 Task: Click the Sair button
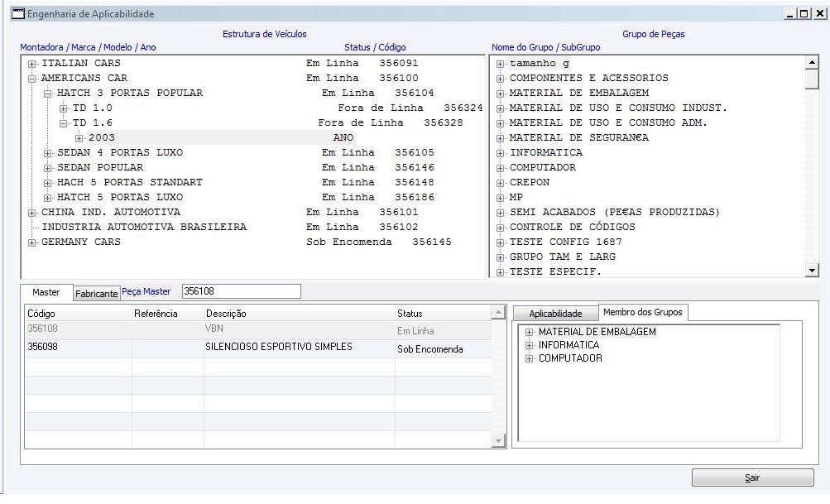click(x=752, y=478)
